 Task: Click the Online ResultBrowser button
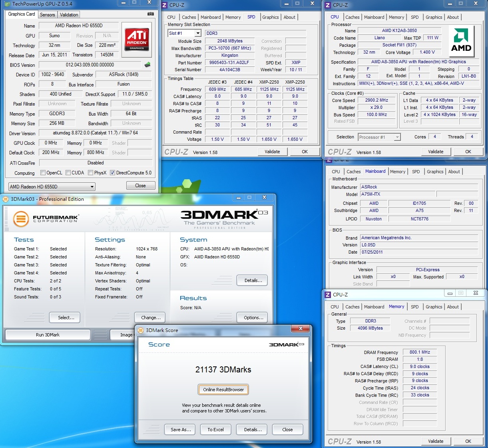[x=223, y=390]
